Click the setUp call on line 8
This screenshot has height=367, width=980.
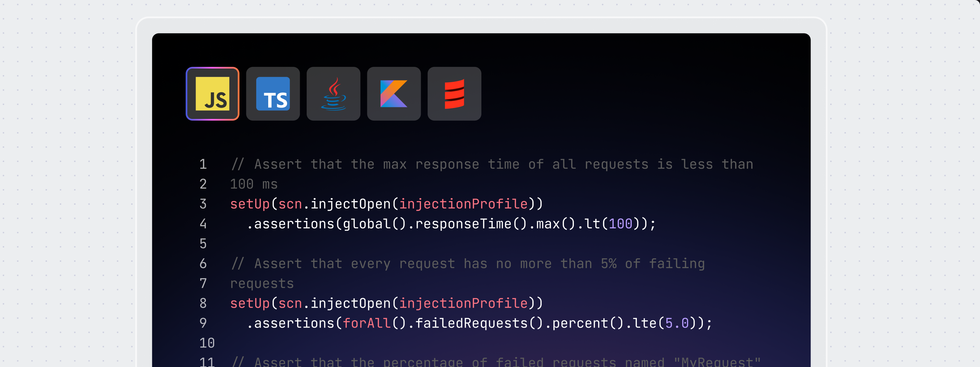point(386,303)
